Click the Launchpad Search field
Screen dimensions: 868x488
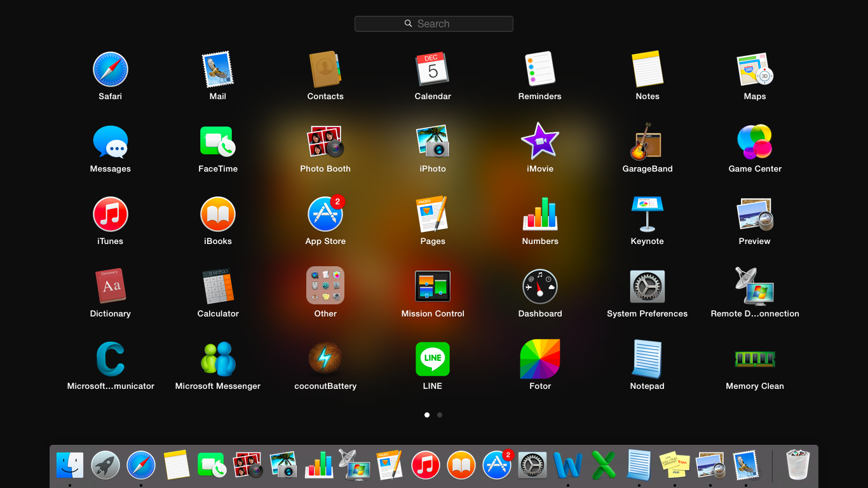434,24
